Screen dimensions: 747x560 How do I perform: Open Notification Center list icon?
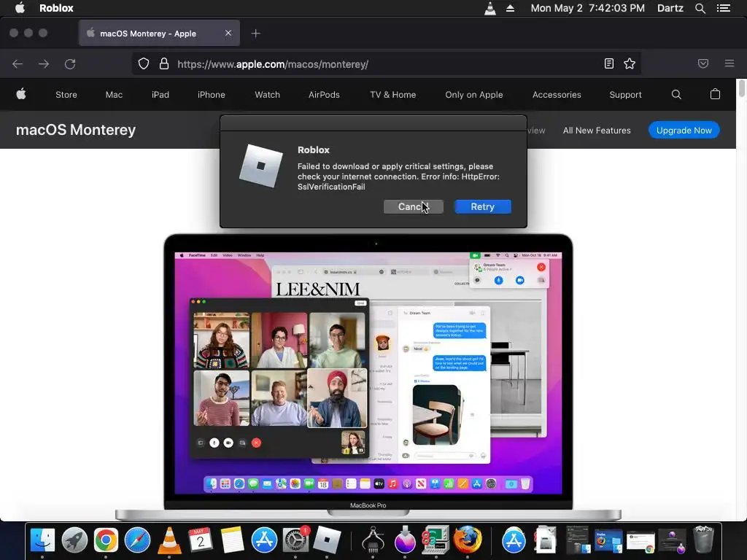pyautogui.click(x=723, y=8)
